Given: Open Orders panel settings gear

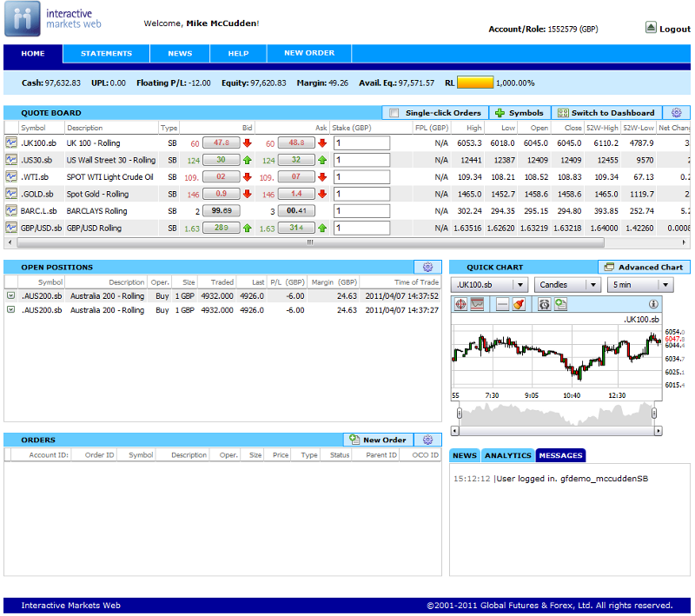Looking at the screenshot, I should 427,440.
